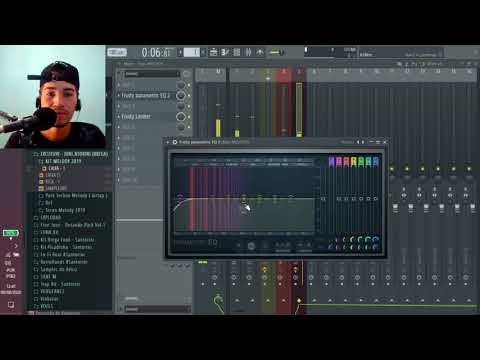Toggle the Pat/Song mode button at top left
Viewport: 480px width, 360px height.
pyautogui.click(x=117, y=52)
